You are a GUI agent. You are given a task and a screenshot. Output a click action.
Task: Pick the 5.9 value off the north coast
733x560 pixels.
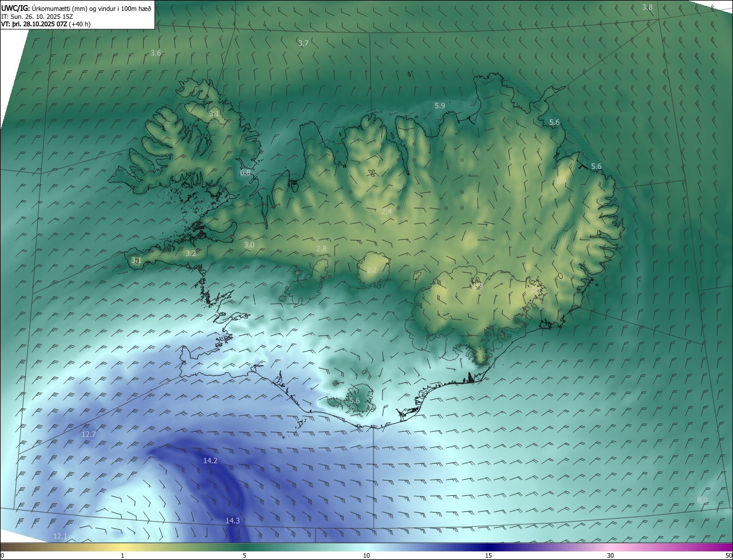click(440, 106)
